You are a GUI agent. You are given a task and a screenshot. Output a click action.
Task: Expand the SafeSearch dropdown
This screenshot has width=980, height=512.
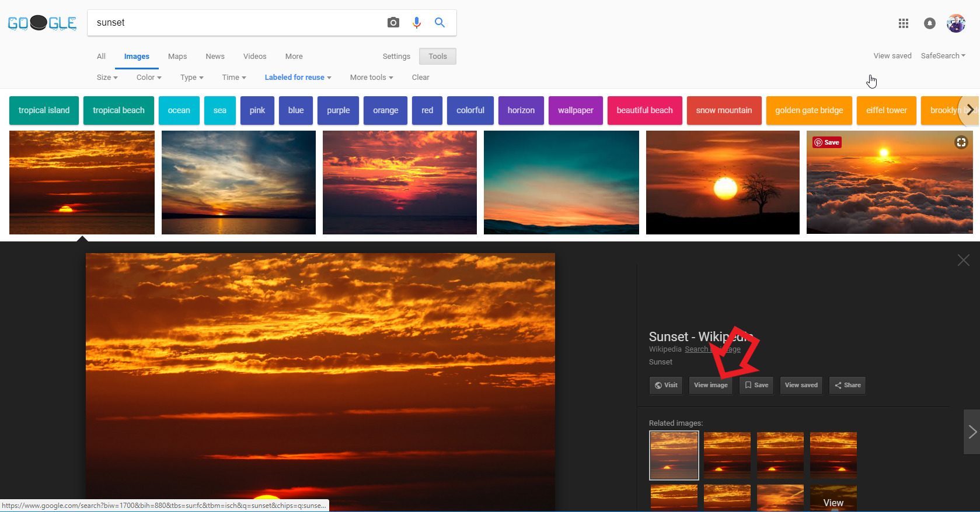click(x=943, y=56)
